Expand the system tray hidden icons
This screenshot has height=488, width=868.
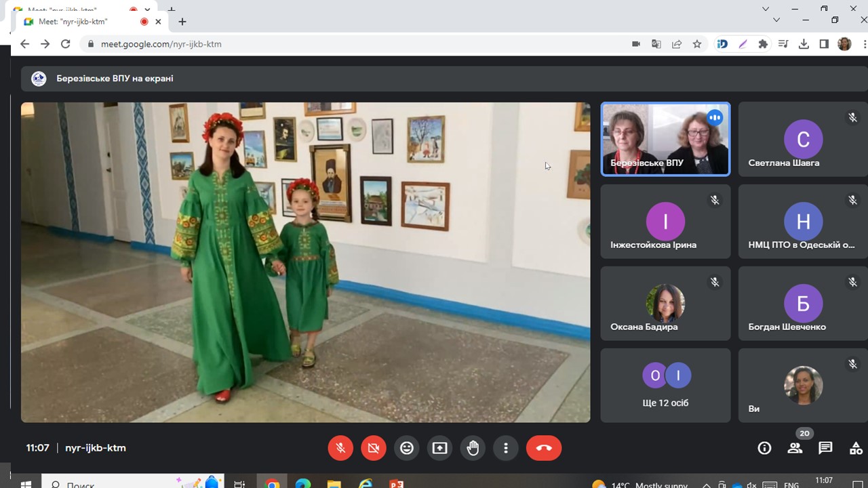coord(706,485)
